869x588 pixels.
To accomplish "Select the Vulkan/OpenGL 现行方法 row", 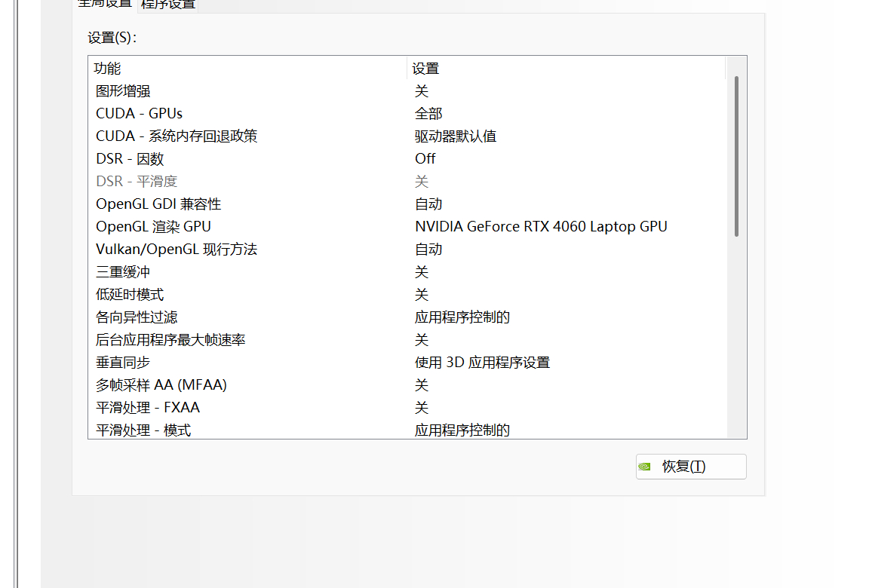I will (x=177, y=250).
